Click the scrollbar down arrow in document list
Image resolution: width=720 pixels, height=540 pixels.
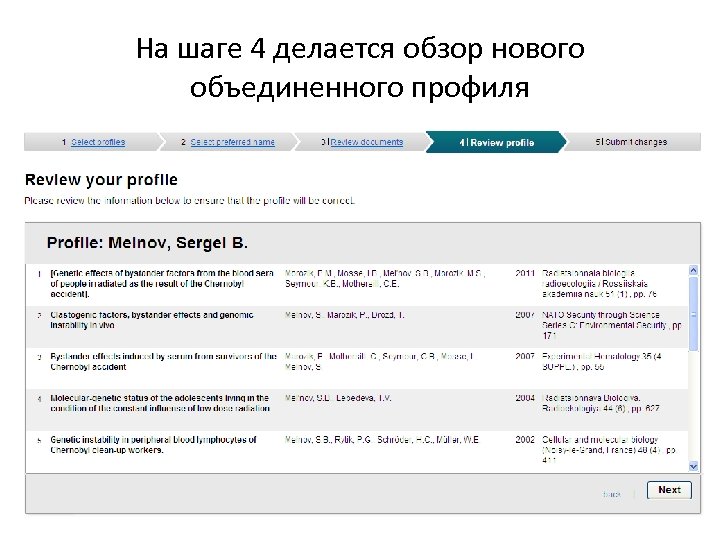tap(693, 466)
